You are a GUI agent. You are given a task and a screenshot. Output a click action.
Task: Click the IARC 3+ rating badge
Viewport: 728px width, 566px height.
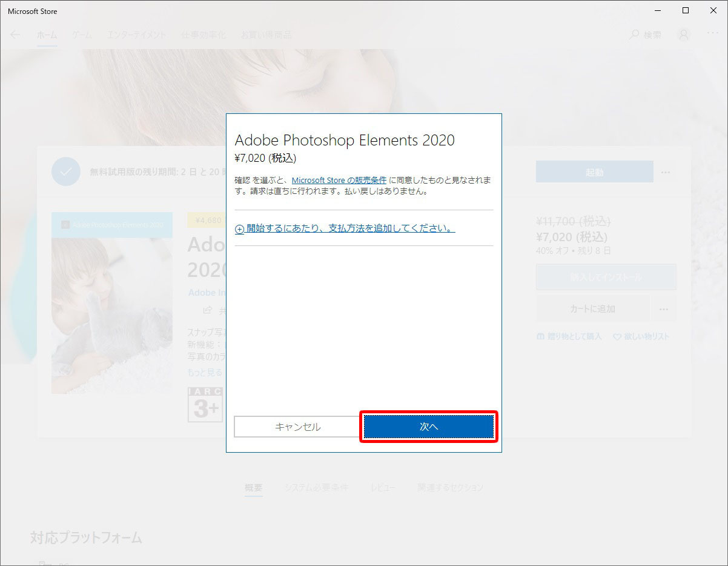click(205, 405)
